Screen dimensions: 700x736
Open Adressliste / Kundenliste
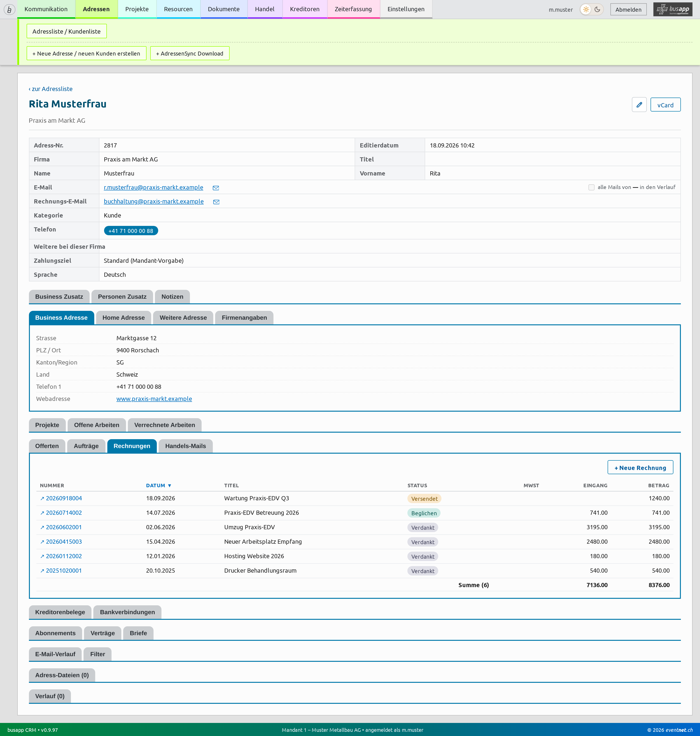pyautogui.click(x=66, y=31)
